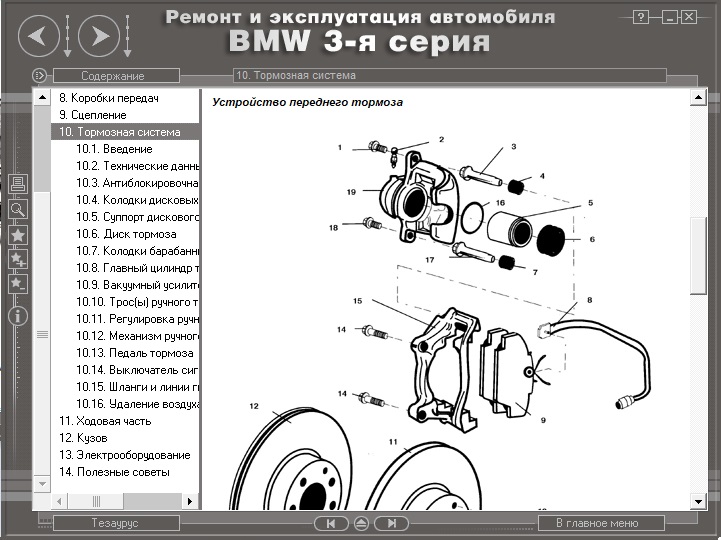
Task: Open the Содержание panel
Action: point(116,75)
